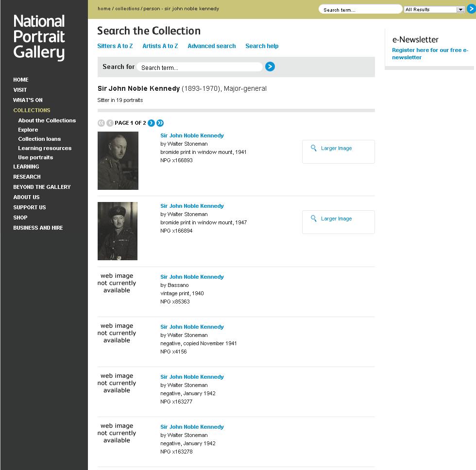
Task: Open Learning resources submenu item
Action: coord(45,148)
